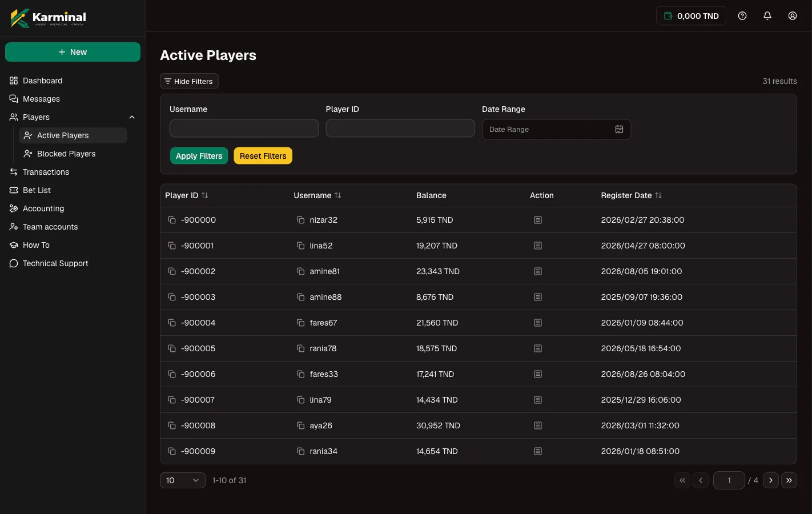812x514 pixels.
Task: Copy username lina52
Action: [x=300, y=246]
